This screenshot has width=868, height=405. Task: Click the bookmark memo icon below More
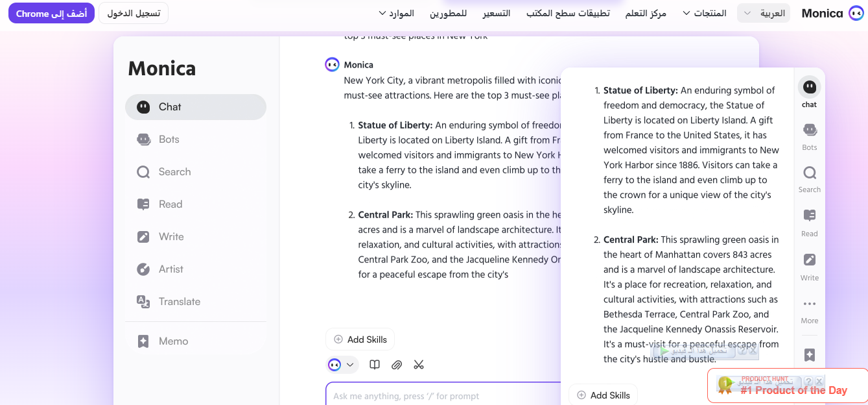[x=810, y=355]
